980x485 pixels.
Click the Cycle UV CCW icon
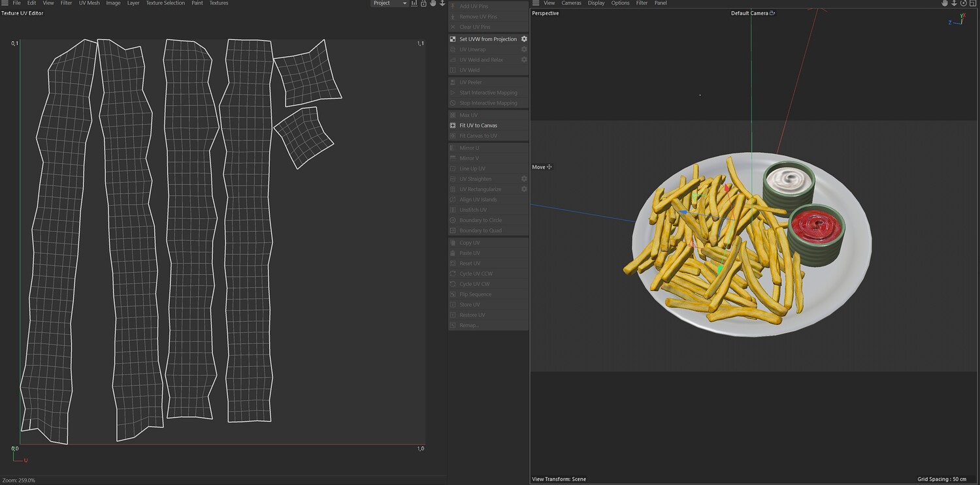[453, 274]
